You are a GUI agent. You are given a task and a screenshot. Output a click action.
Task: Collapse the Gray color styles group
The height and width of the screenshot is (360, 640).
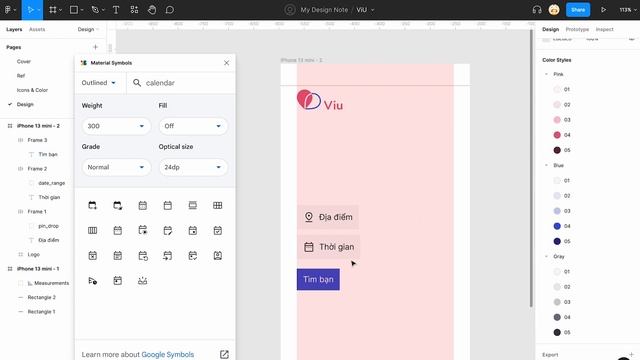click(547, 256)
